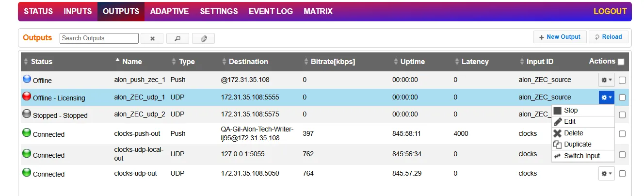Open the gear actions dropdown for alon_push_zec_1
The image size is (644, 196).
click(x=606, y=80)
